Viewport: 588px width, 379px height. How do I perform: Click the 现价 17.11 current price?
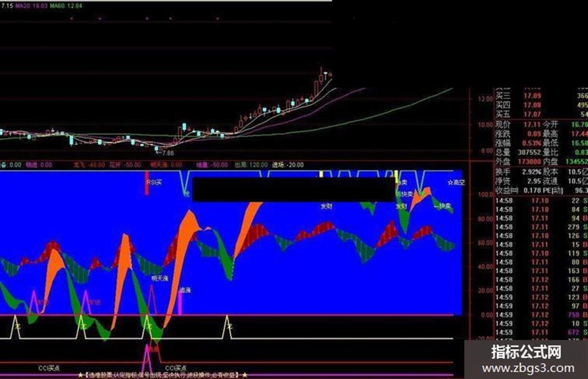point(518,124)
